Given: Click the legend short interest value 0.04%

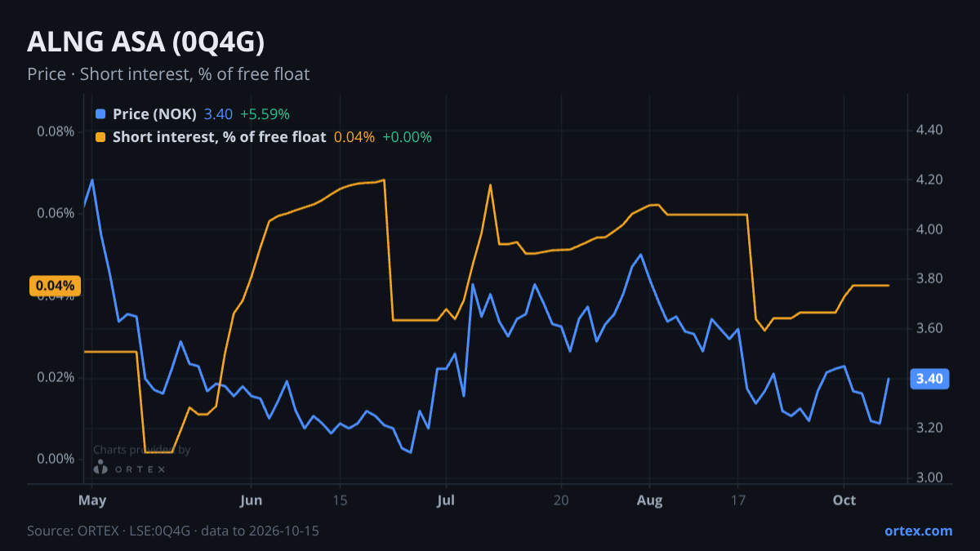Looking at the screenshot, I should click(354, 137).
